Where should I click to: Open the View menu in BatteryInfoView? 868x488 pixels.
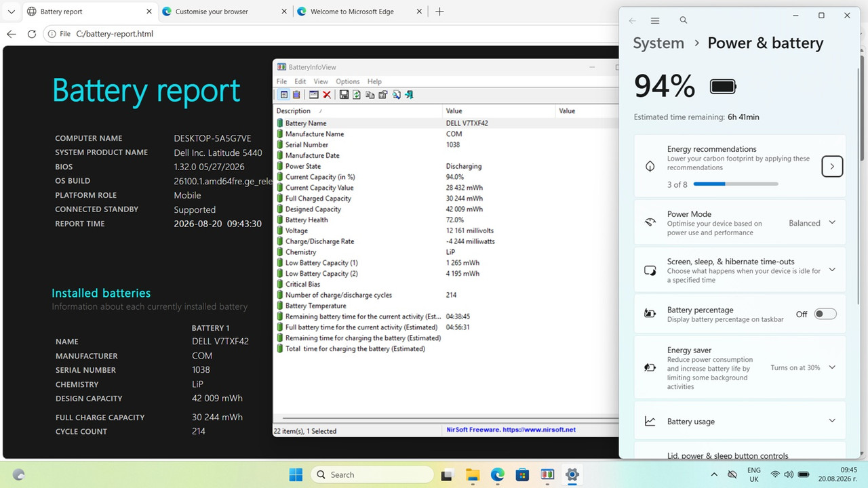(321, 81)
